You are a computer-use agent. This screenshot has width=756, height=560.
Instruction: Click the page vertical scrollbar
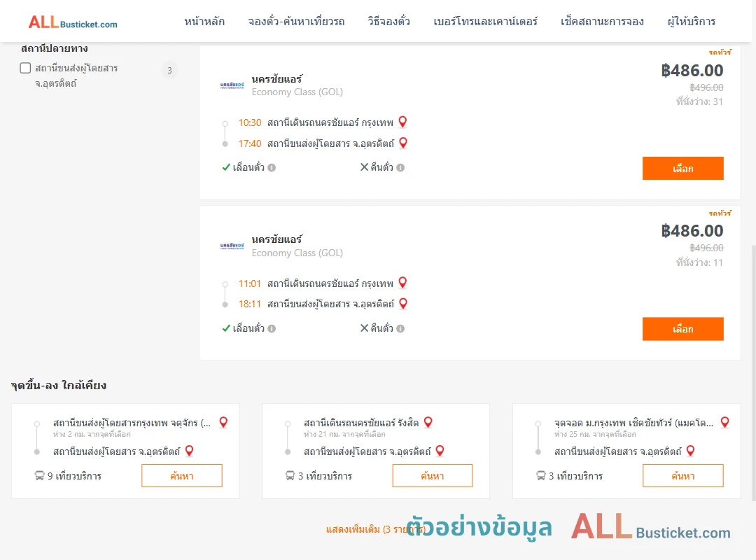pos(753,372)
